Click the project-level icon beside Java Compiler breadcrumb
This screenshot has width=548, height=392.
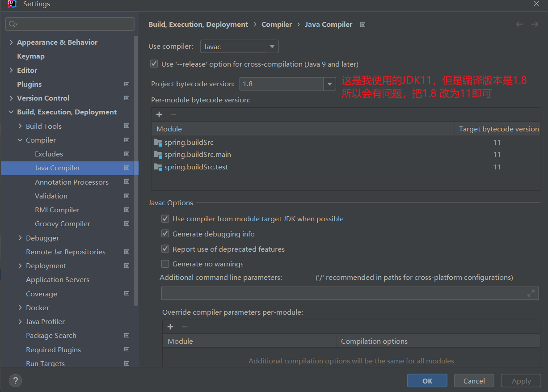click(x=363, y=25)
